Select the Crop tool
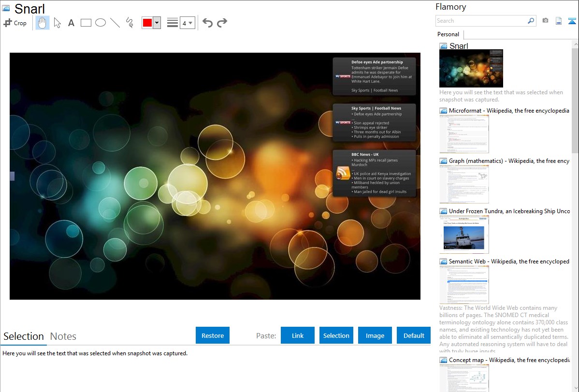 (x=15, y=23)
